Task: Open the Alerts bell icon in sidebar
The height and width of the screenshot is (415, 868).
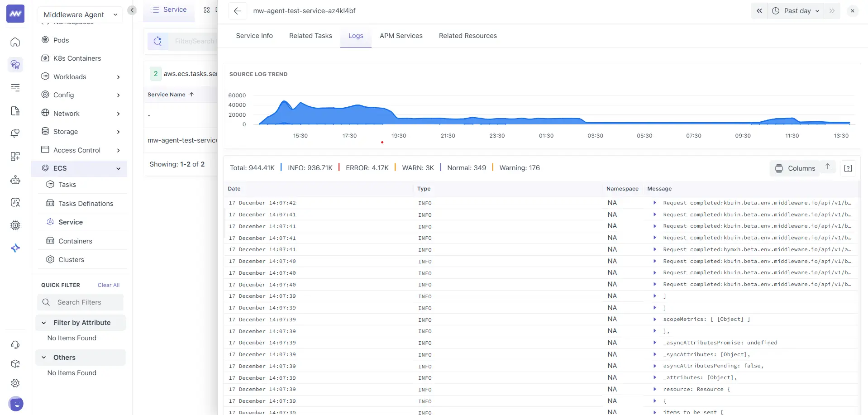Action: pyautogui.click(x=15, y=133)
